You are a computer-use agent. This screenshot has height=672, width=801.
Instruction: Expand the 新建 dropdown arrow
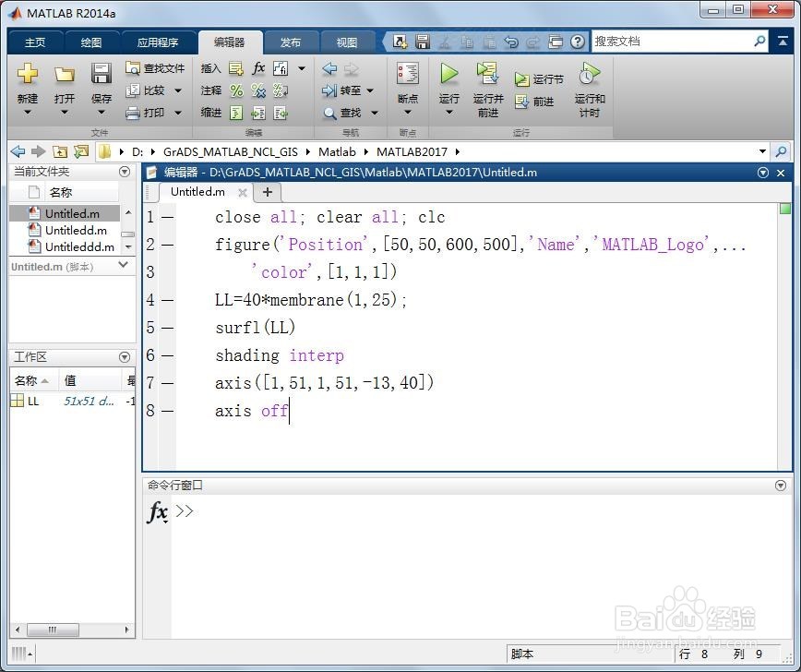tap(28, 112)
